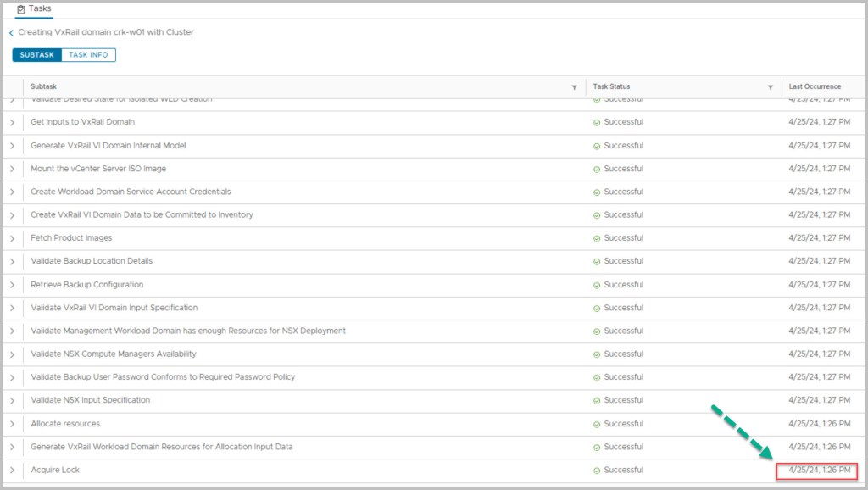
Task: Click the Task Status column filter icon
Action: [770, 87]
